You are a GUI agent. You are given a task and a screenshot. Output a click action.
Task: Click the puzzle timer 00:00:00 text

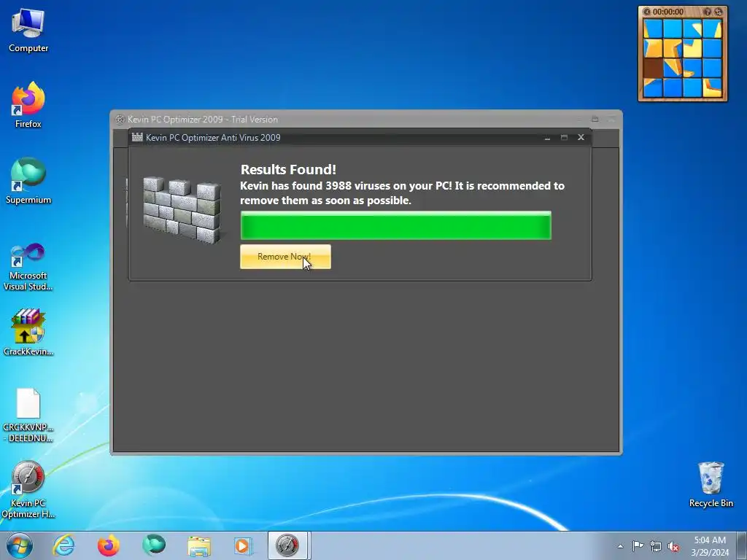(x=668, y=12)
